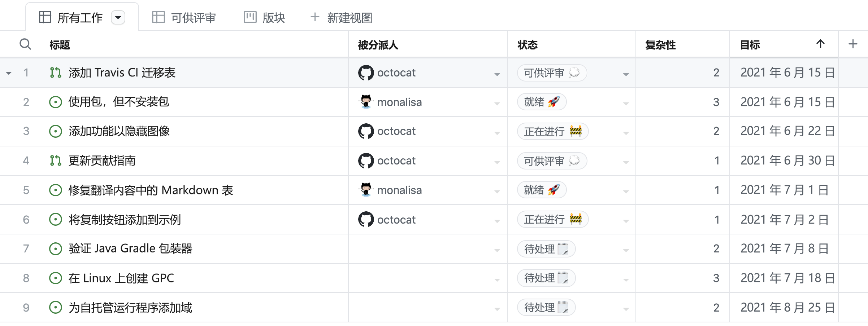This screenshot has width=868, height=326.
Task: Click the board icon next to 版块
Action: pyautogui.click(x=250, y=17)
